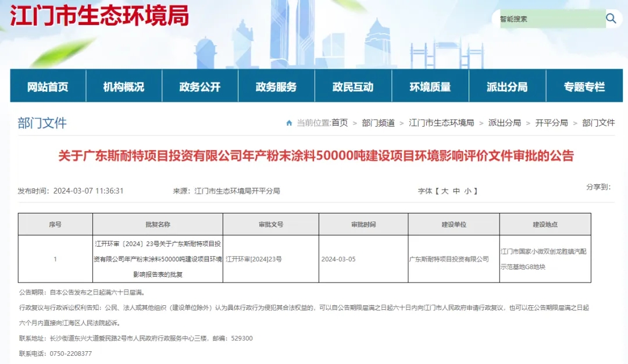Go to 政务服务 section

(x=276, y=87)
